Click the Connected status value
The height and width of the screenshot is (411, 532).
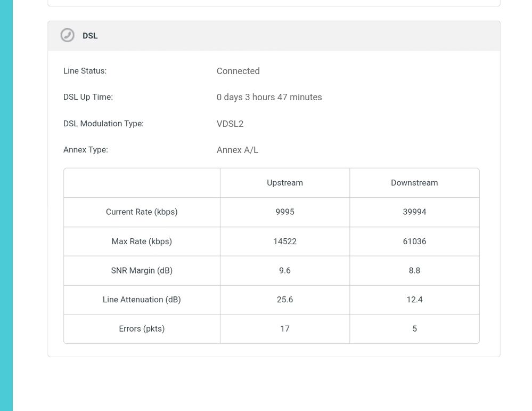238,71
